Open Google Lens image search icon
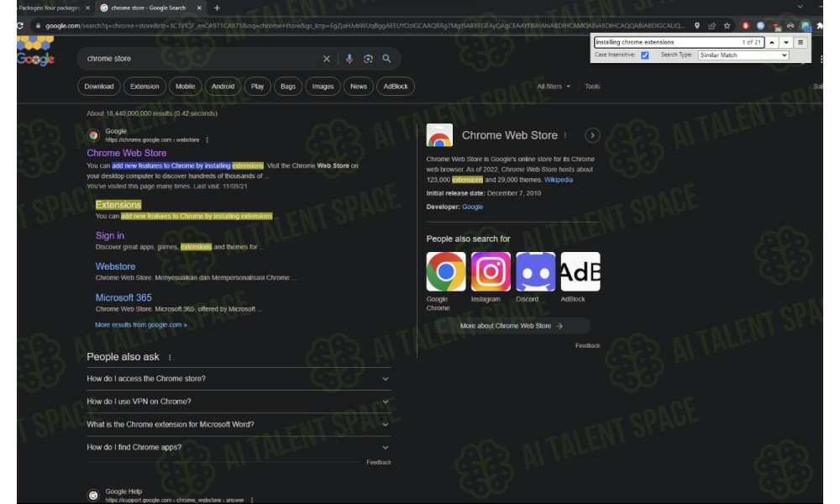 tap(368, 59)
